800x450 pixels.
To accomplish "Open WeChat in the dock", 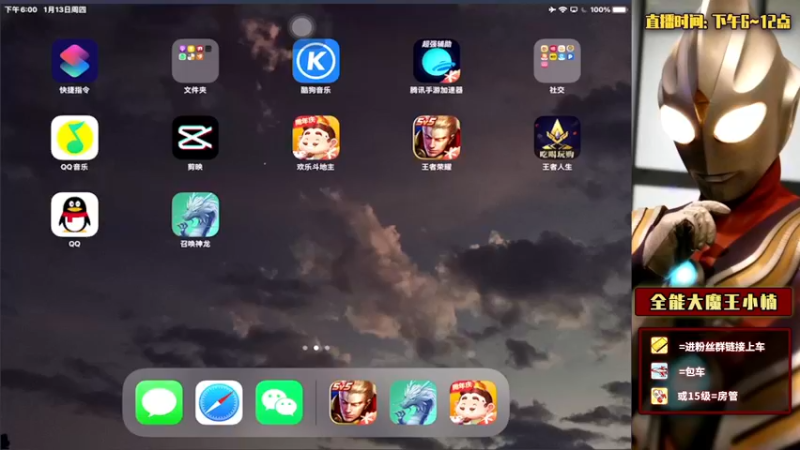I will pyautogui.click(x=279, y=403).
